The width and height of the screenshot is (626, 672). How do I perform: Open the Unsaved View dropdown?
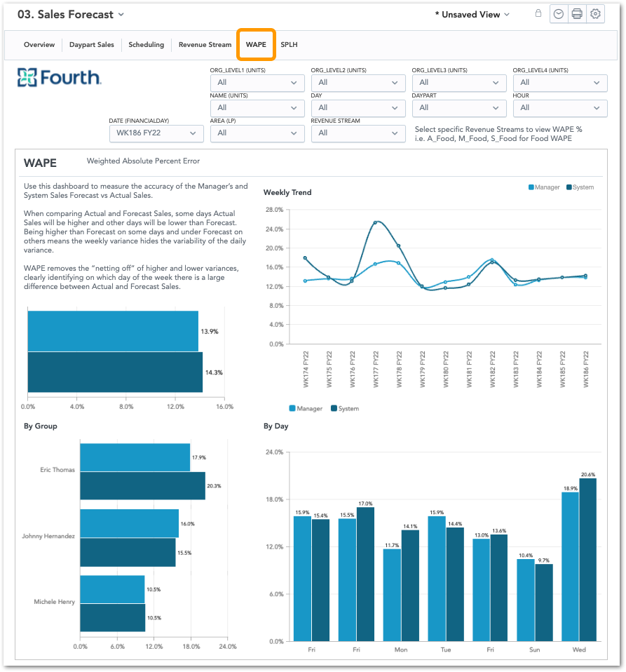[x=472, y=14]
